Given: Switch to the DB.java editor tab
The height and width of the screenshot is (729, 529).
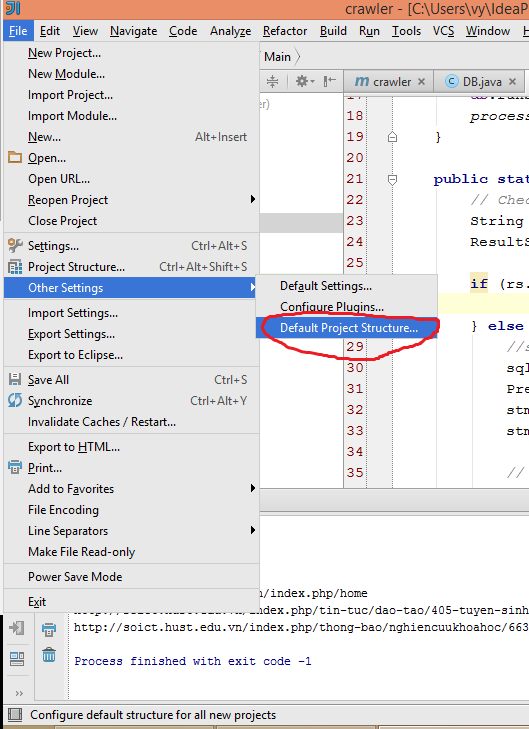Looking at the screenshot, I should pyautogui.click(x=482, y=82).
